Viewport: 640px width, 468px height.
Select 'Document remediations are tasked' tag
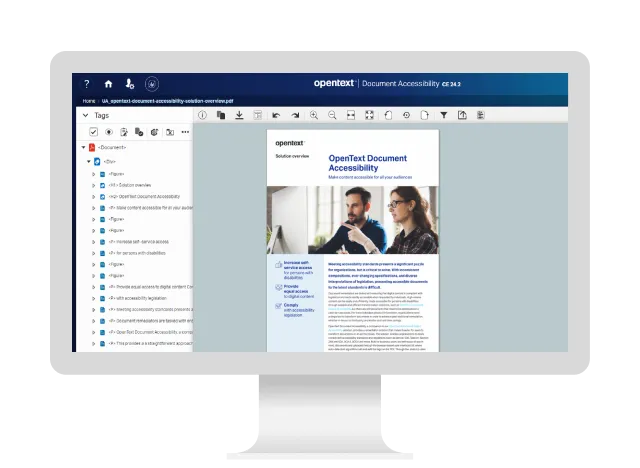(150, 321)
